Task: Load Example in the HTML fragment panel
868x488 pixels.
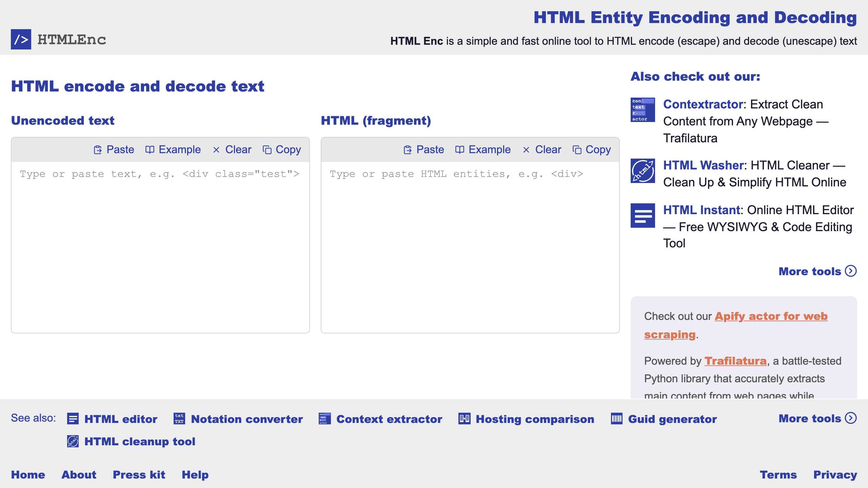Action: (483, 149)
